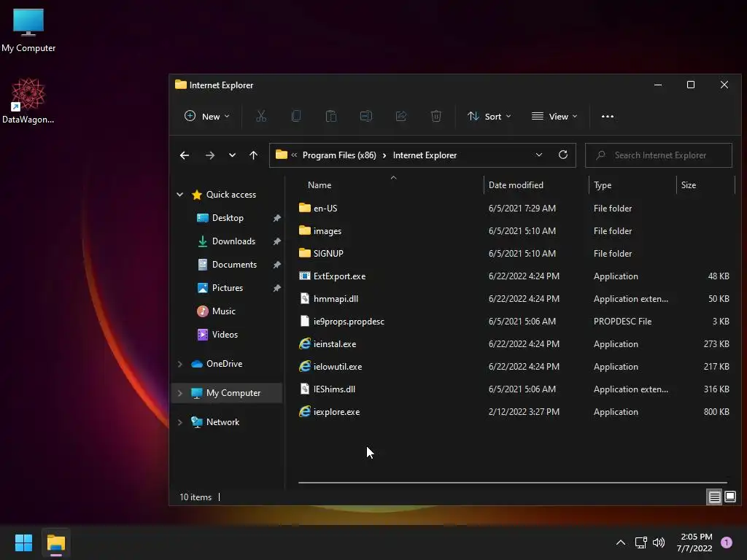
Task: Click Internet Explorer breadcrumb segment
Action: (x=425, y=155)
